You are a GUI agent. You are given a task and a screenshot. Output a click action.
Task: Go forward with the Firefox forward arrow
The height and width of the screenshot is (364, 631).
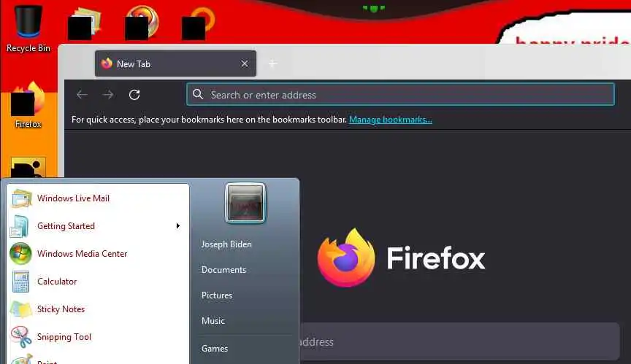click(108, 95)
